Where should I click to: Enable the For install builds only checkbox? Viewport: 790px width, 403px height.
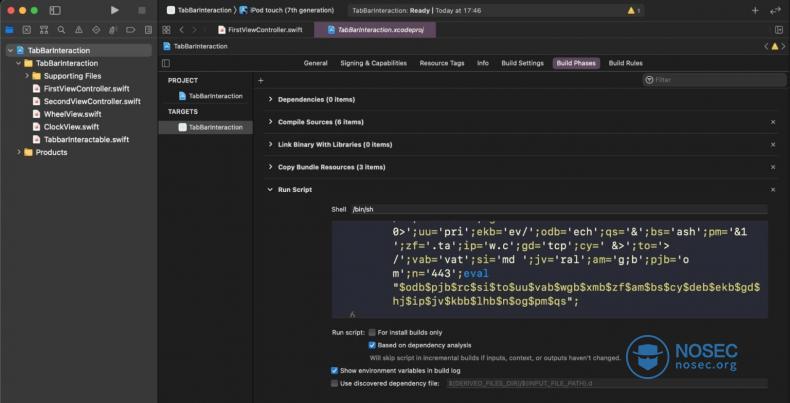[373, 332]
